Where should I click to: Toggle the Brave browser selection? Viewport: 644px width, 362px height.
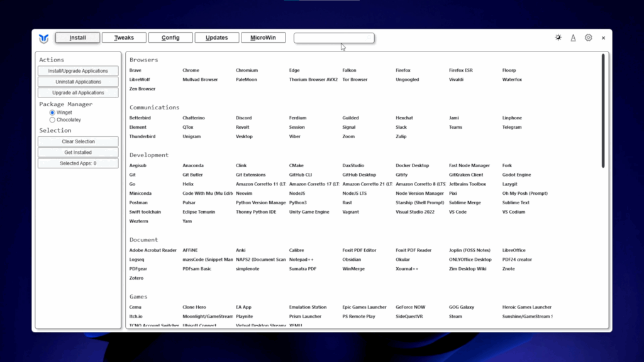click(135, 70)
